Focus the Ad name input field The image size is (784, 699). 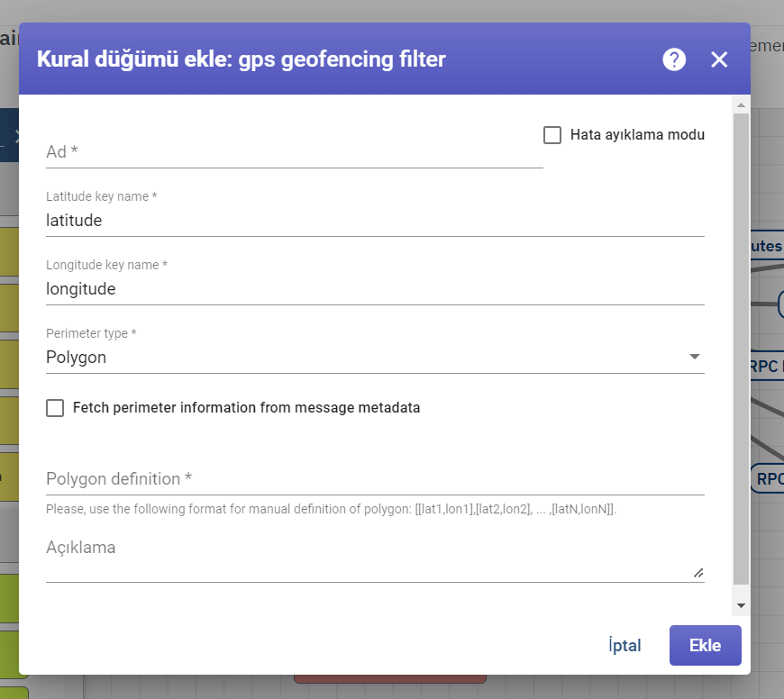click(294, 151)
